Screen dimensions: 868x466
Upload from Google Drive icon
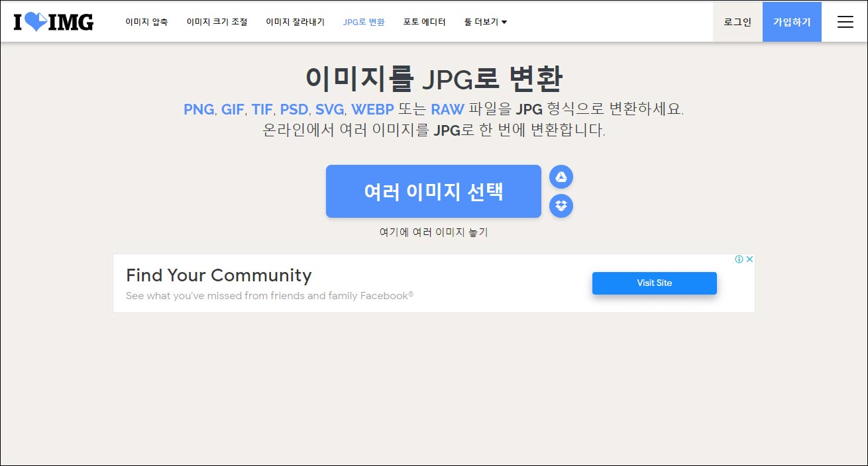pos(561,177)
